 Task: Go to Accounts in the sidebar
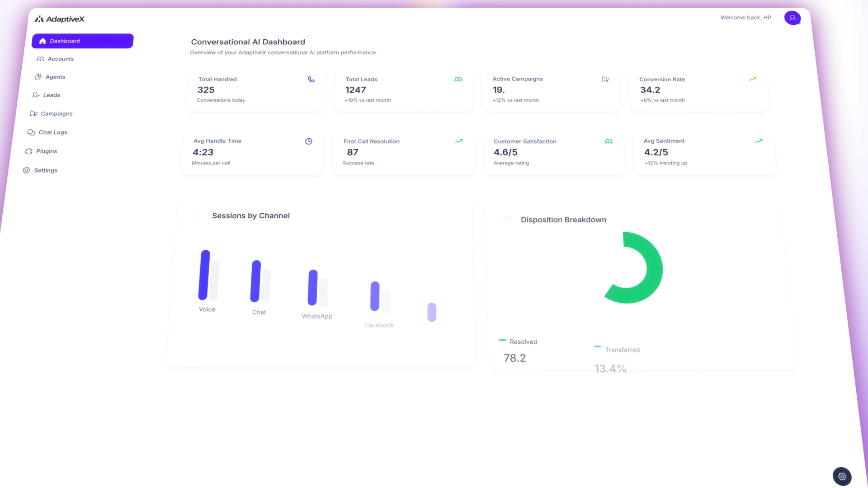60,59
